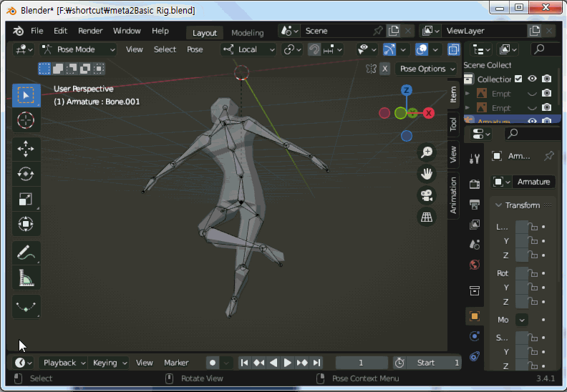Open the Pose Mode dropdown
This screenshot has height=392, width=567.
coord(79,49)
